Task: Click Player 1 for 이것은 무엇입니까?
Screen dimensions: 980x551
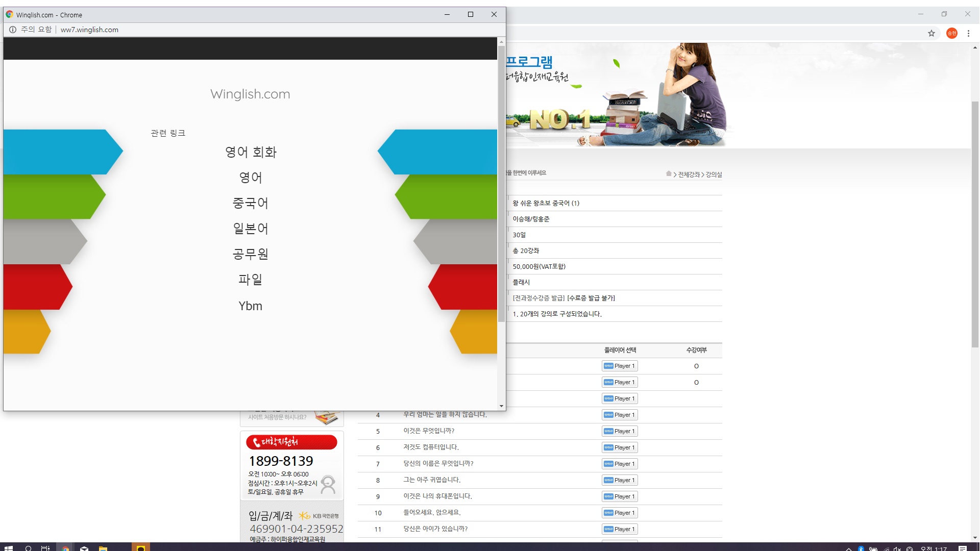Action: coord(620,431)
